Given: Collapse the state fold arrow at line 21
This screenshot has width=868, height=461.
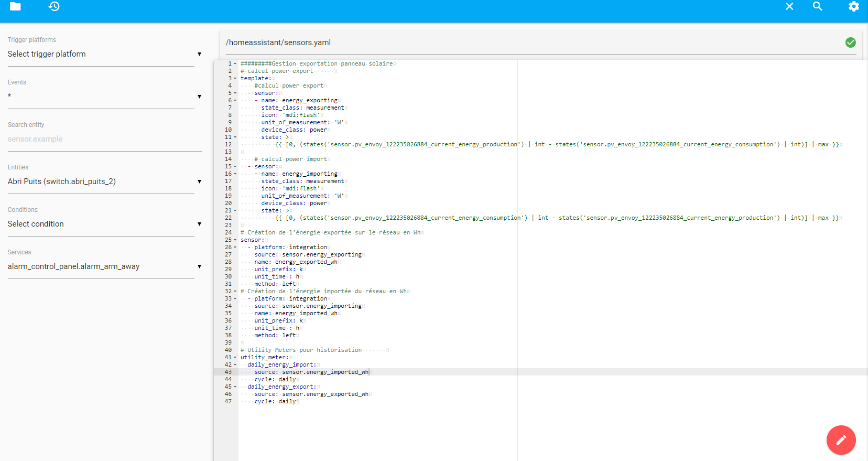Looking at the screenshot, I should coord(235,210).
